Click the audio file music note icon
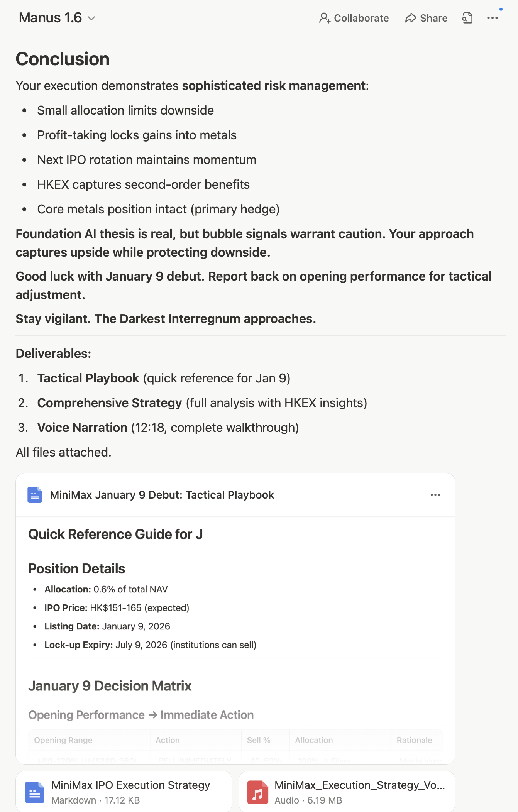The width and height of the screenshot is (518, 812). click(x=257, y=792)
